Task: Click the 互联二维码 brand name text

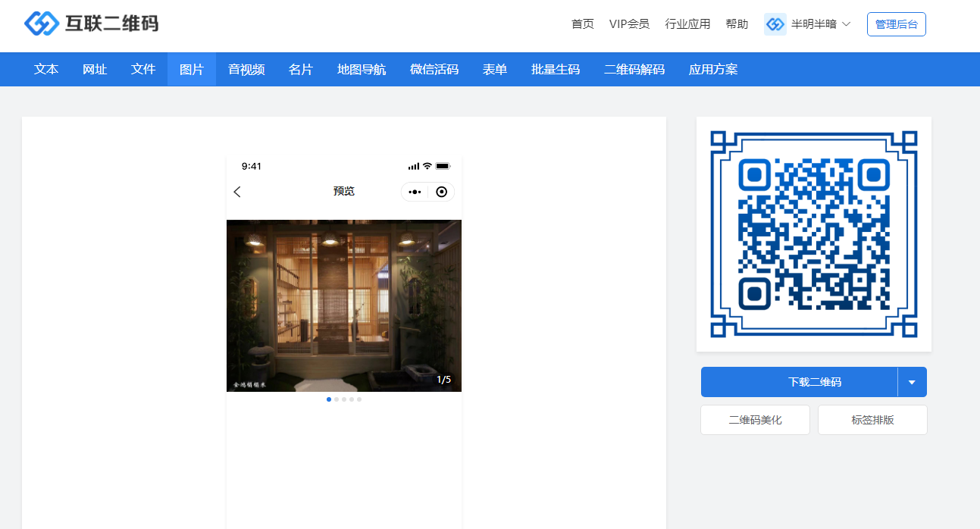Action: coord(112,23)
